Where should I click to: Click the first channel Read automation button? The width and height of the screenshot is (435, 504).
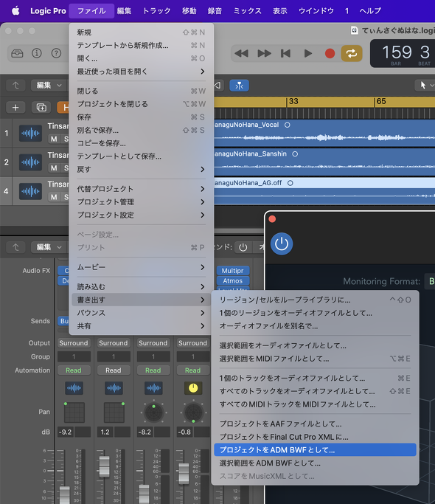[74, 370]
